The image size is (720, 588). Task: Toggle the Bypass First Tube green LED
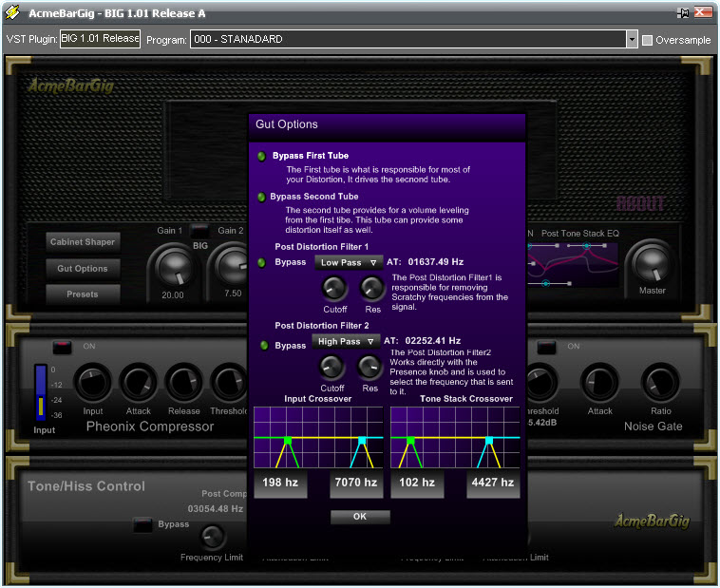click(262, 156)
